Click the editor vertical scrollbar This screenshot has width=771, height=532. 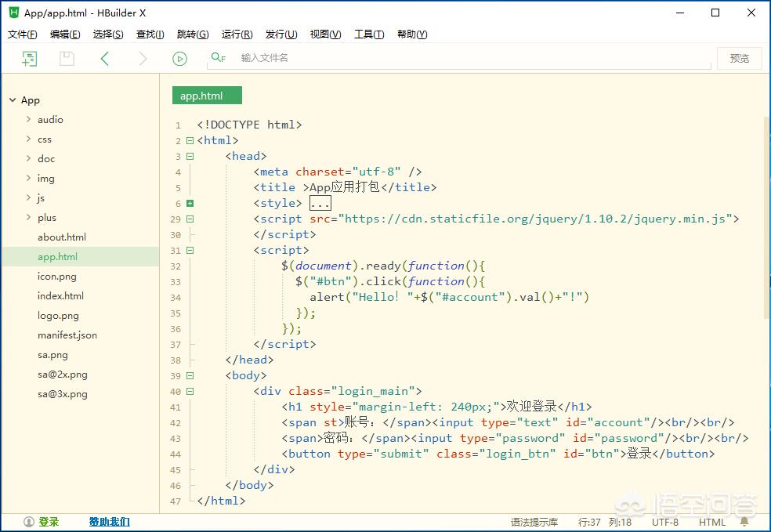pos(768,216)
